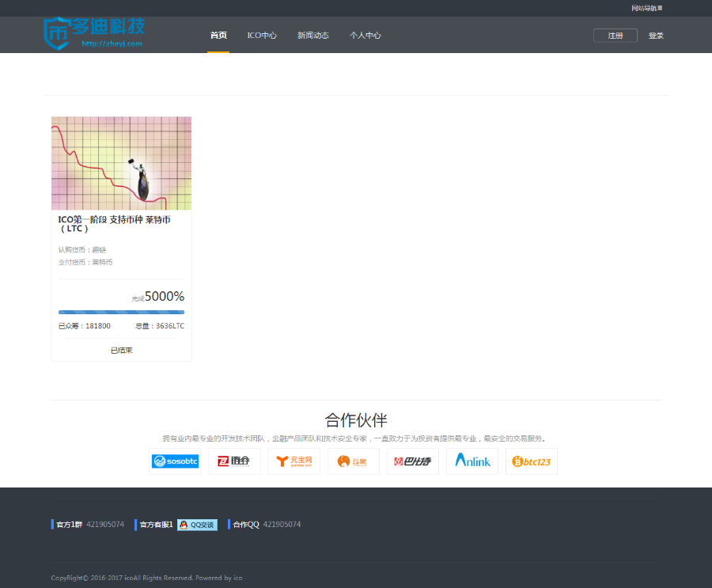Click the ICO project progress bar
This screenshot has width=712, height=588.
pyautogui.click(x=121, y=312)
